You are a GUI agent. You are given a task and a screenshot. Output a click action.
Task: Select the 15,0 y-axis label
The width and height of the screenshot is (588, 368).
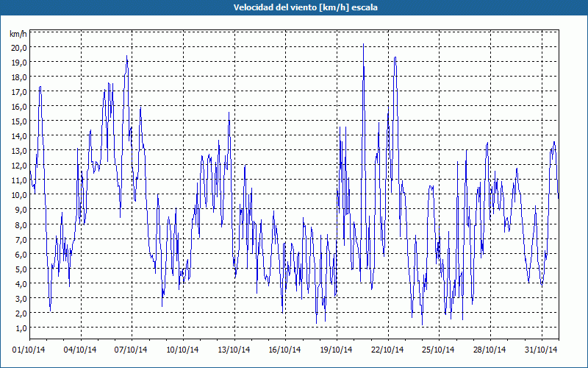point(20,121)
